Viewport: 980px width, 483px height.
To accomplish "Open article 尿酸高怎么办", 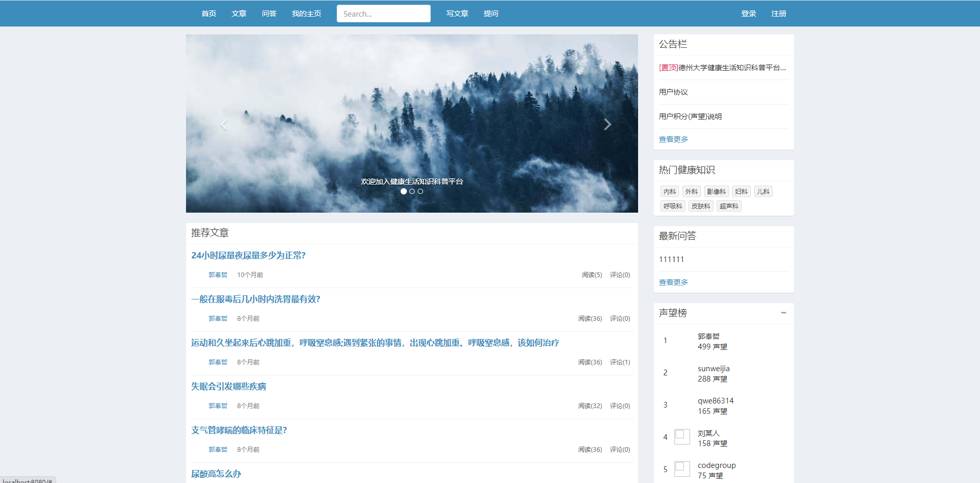I will click(x=216, y=474).
